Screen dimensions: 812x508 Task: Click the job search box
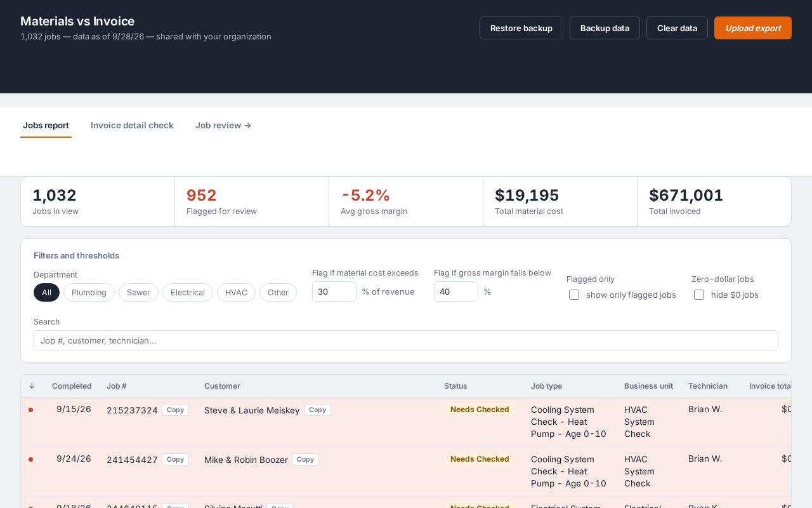click(x=406, y=340)
